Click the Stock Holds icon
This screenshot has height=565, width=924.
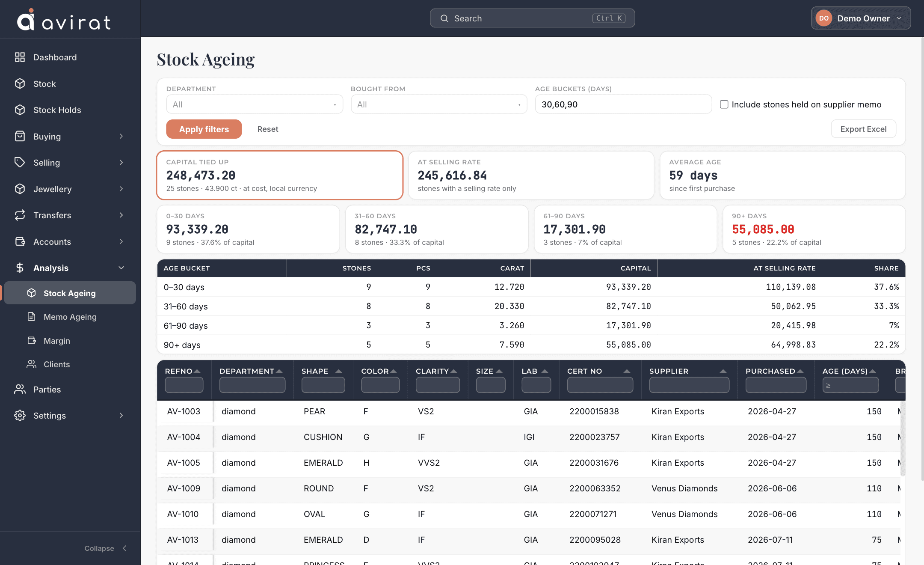20,110
